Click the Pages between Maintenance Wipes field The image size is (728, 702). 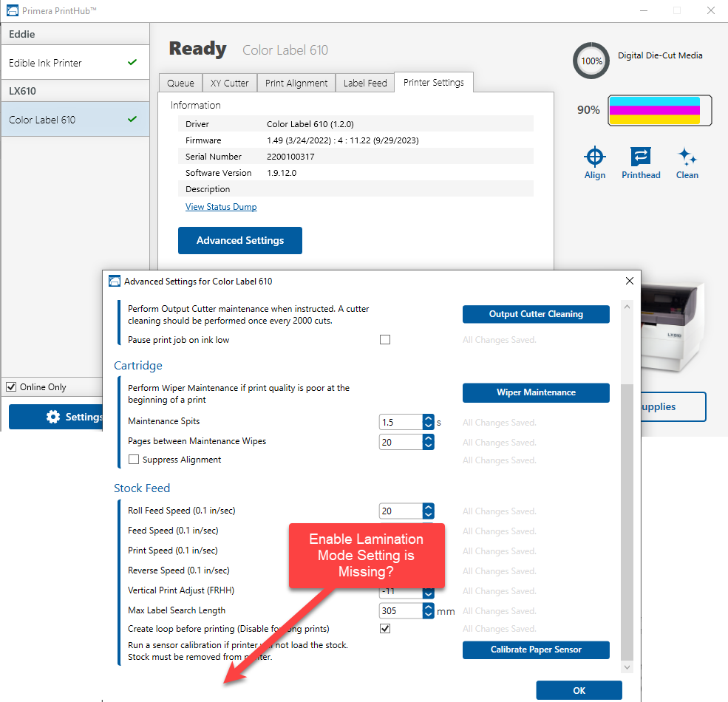click(x=401, y=442)
